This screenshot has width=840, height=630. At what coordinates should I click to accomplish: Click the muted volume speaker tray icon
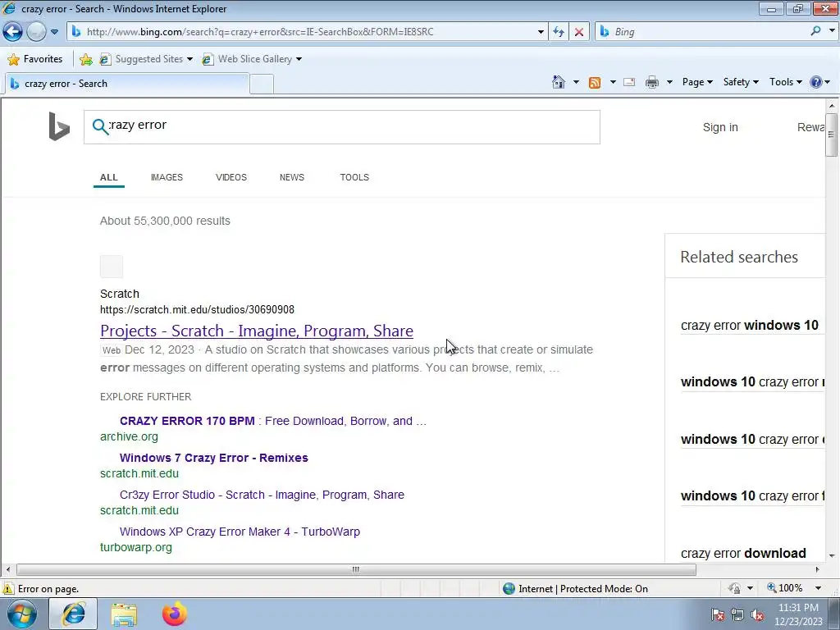757,615
